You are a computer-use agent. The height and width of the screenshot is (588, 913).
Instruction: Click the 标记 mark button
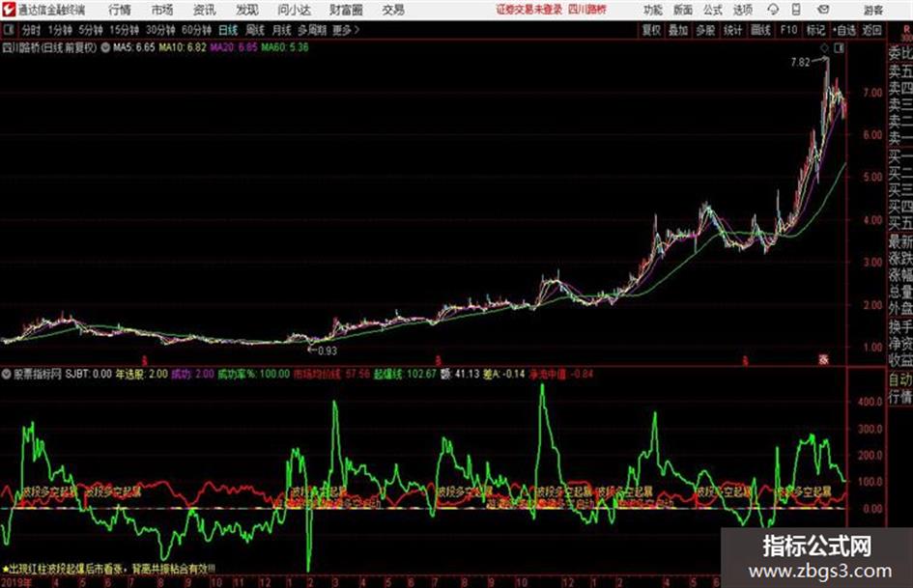tap(815, 30)
